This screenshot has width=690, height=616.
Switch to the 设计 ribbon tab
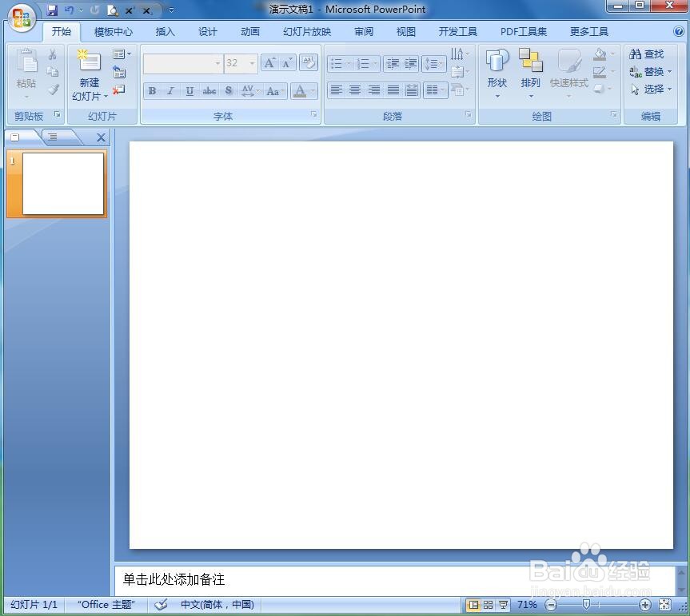[x=208, y=32]
